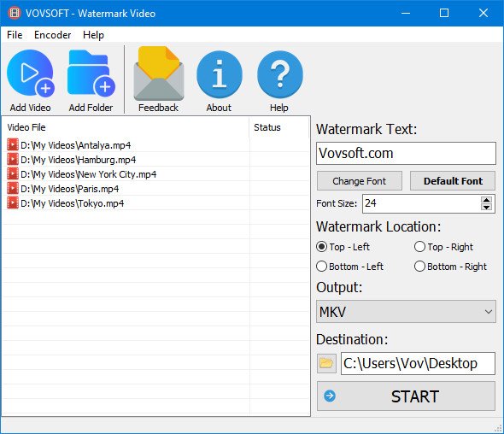Screen dimensions: 504x434
Task: Click the START button
Action: 406,396
